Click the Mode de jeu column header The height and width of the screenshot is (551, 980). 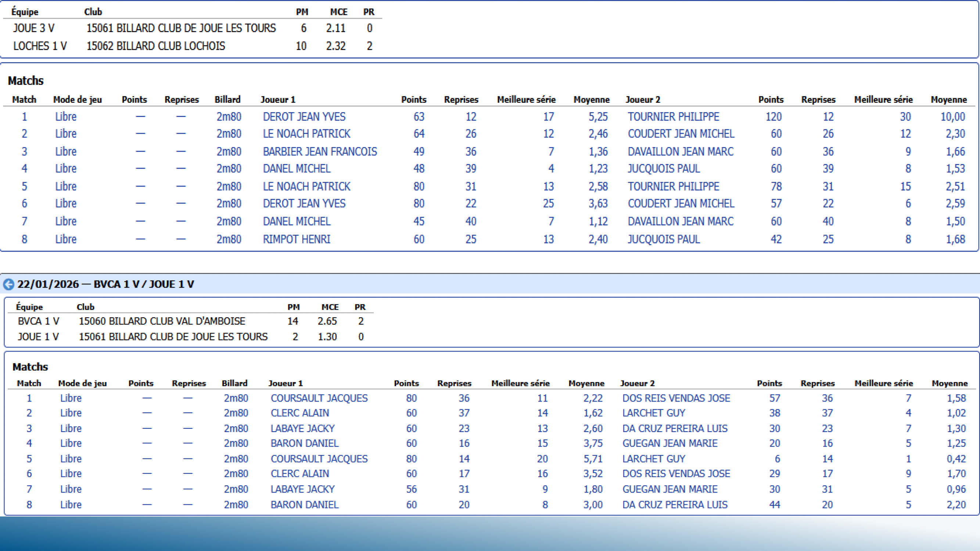(78, 100)
